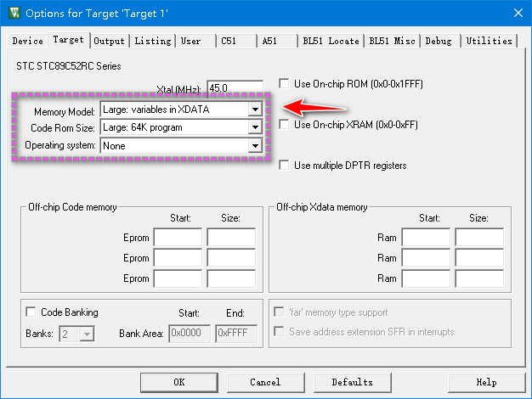
Task: Switch to the BL51 Locate tab
Action: [x=331, y=41]
